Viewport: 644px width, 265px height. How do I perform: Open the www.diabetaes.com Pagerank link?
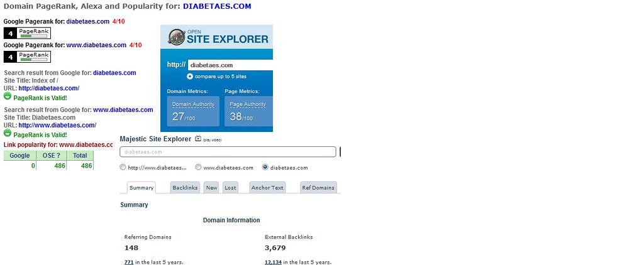pyautogui.click(x=96, y=45)
